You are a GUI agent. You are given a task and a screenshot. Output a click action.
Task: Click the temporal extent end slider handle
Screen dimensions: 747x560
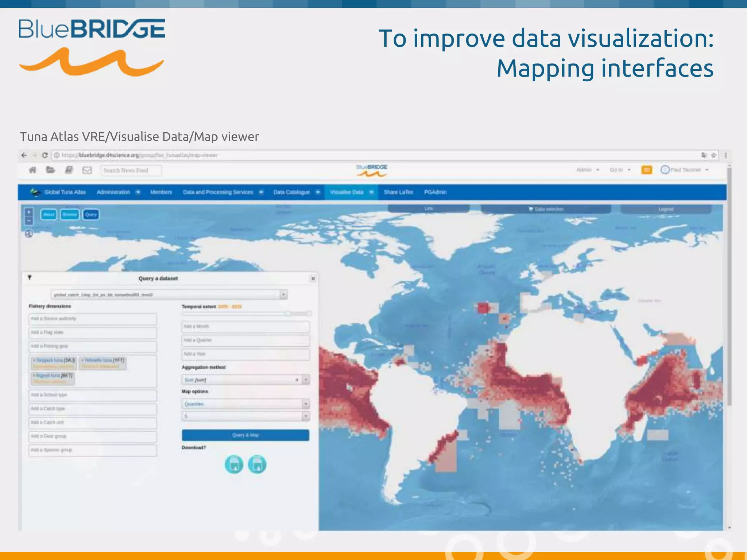coord(309,314)
